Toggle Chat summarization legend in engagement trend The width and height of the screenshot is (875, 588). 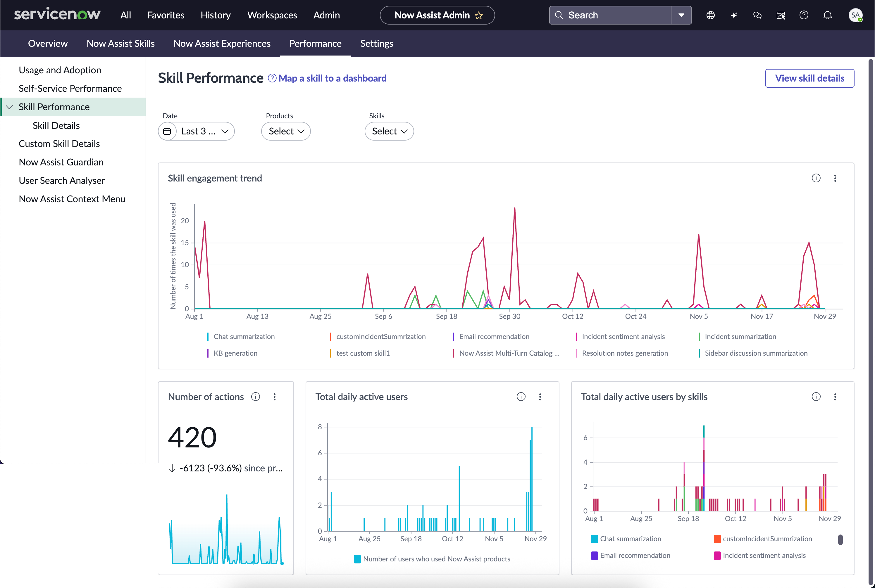[x=241, y=336]
